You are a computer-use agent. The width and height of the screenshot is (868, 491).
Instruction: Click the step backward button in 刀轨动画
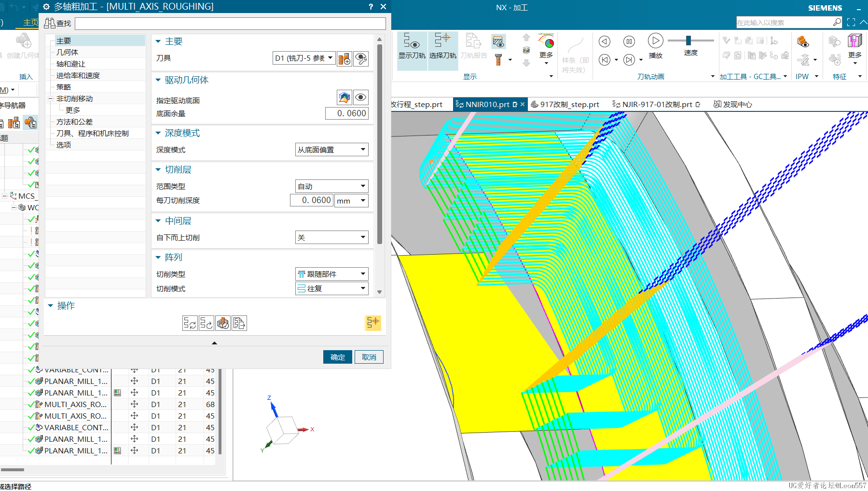(x=605, y=41)
